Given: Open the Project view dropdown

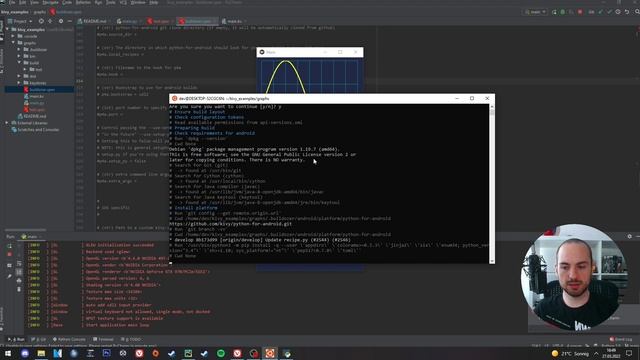Looking at the screenshot, I should point(20,21).
